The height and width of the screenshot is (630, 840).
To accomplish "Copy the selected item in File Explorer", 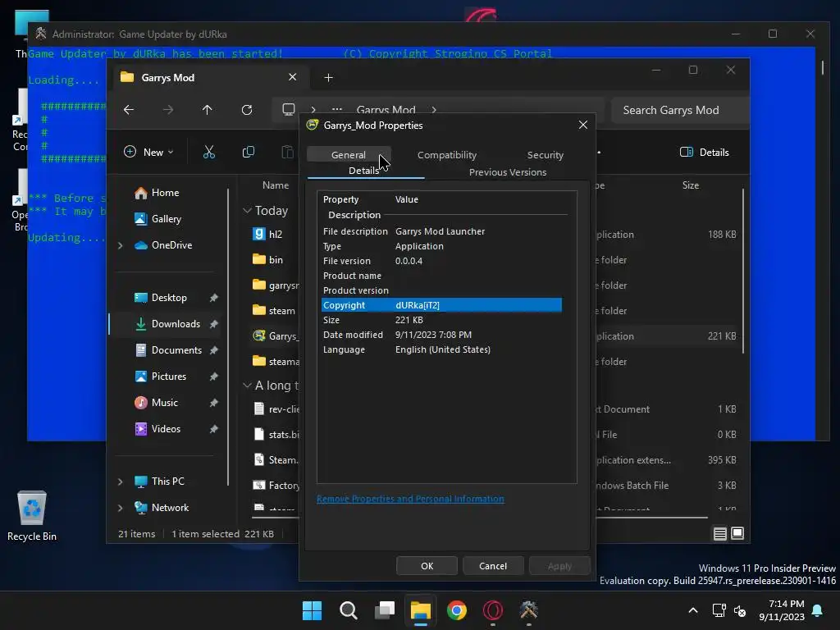I will click(x=248, y=152).
